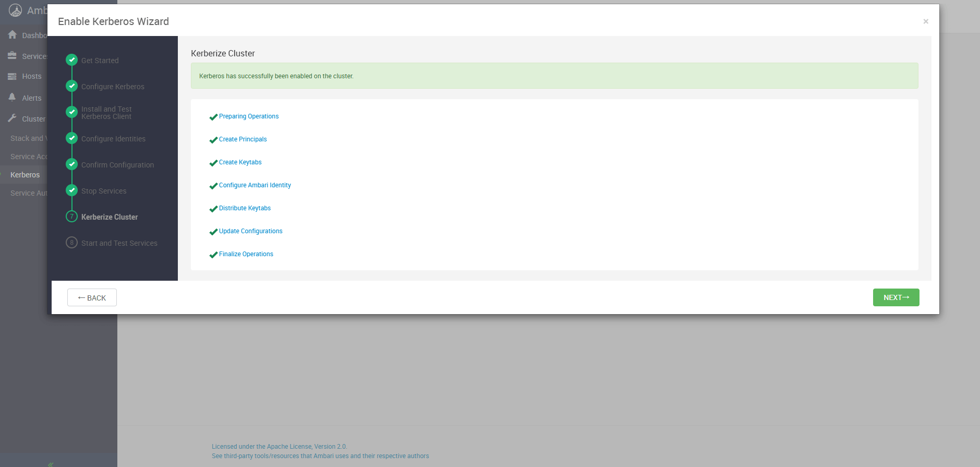Click the Ambari logo icon
The image size is (980, 467).
pos(16,10)
